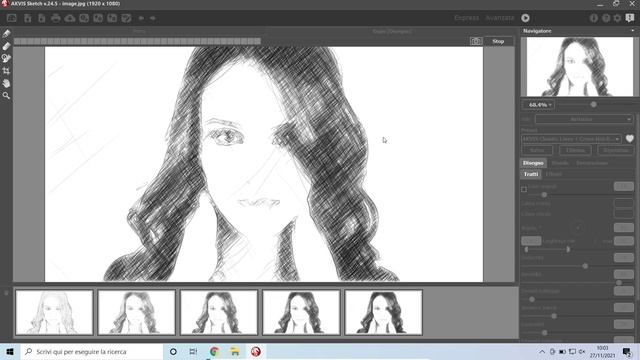
Task: Click the processing progress bar
Action: 138,41
